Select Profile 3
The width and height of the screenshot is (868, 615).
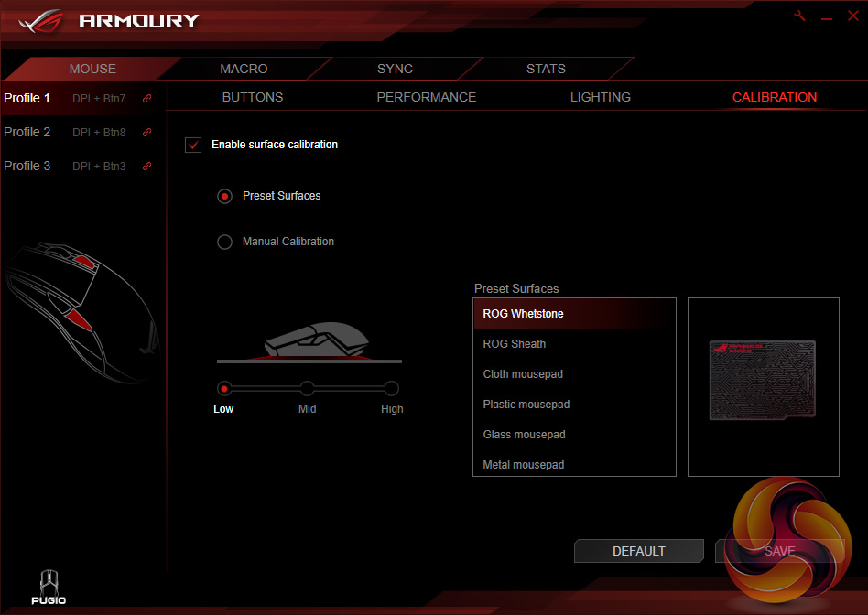click(27, 166)
